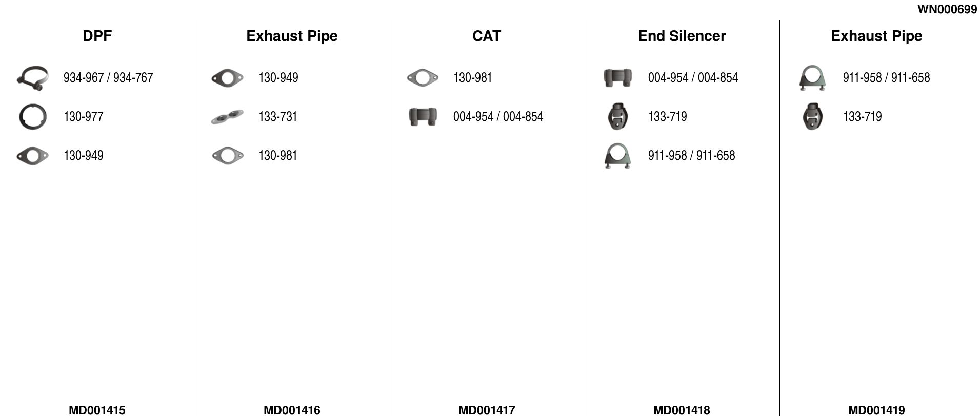Select the U-bolt clamp icon in MD001419 column

[812, 78]
